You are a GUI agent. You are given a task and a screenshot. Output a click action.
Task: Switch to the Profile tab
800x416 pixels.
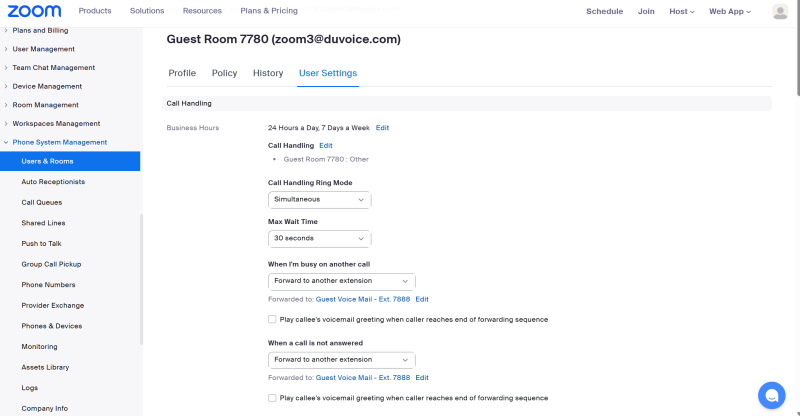point(182,73)
